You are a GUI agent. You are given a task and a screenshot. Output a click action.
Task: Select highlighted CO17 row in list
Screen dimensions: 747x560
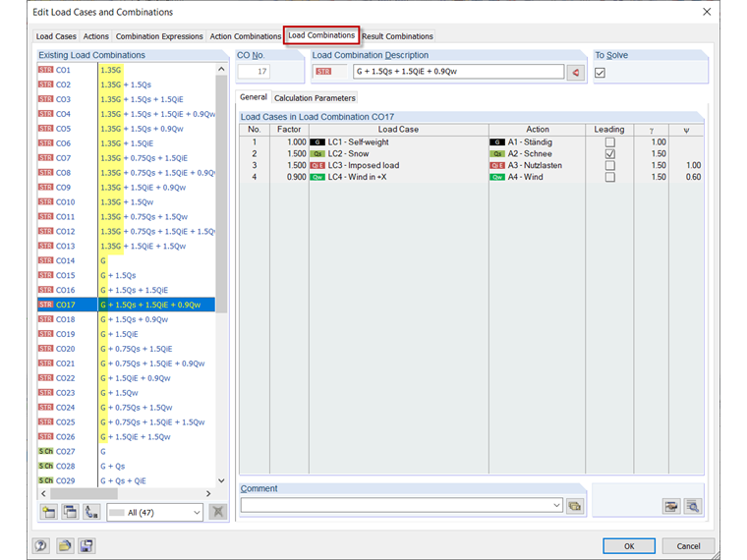tap(126, 305)
